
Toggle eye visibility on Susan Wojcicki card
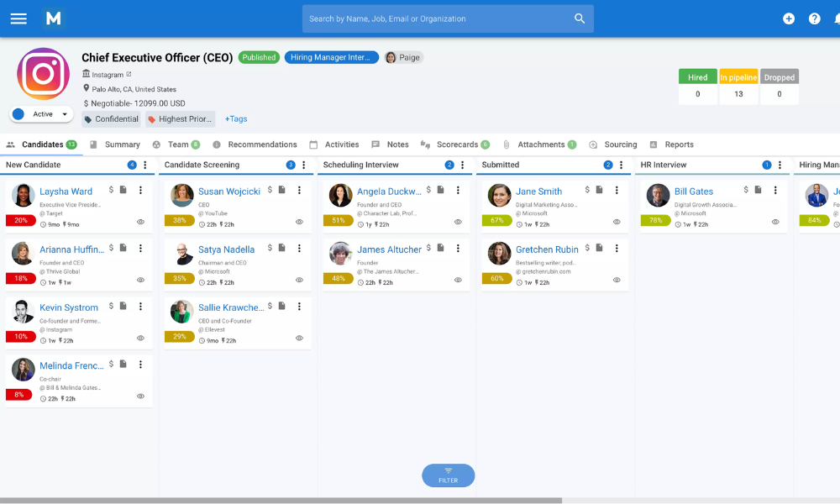pos(300,222)
